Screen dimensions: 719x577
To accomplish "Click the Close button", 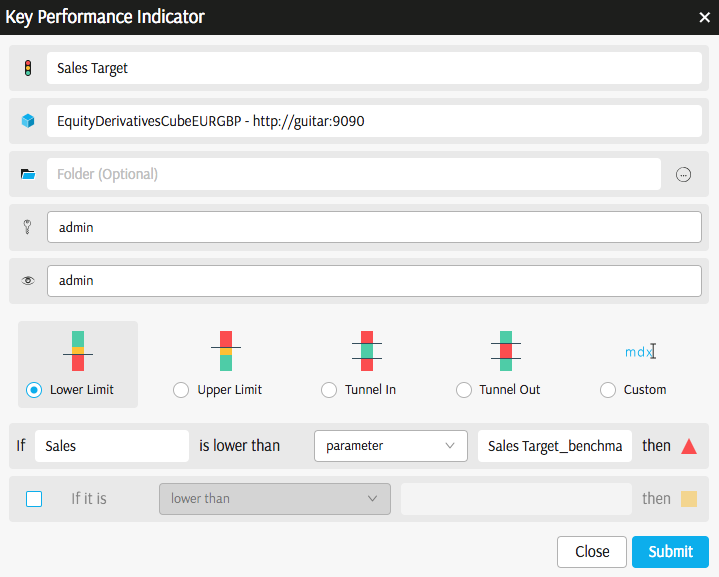I will 592,552.
